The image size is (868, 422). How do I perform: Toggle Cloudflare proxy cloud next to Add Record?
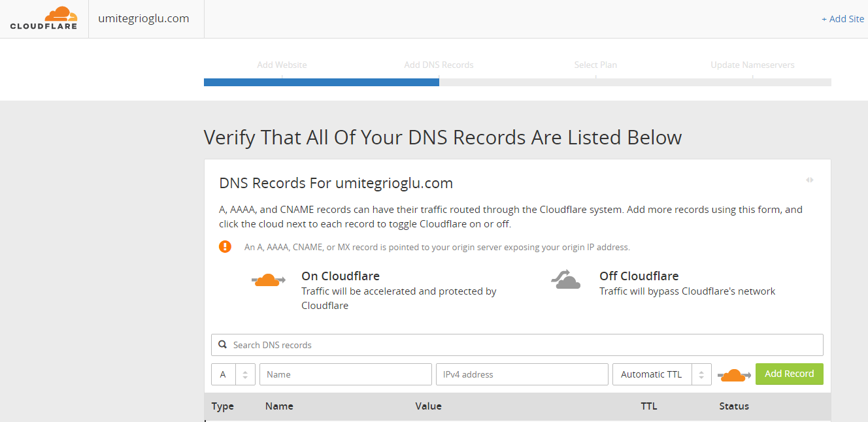(734, 375)
